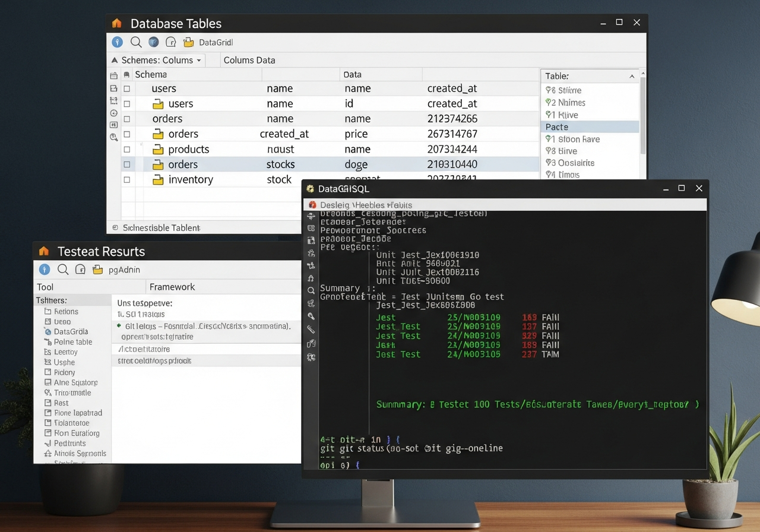This screenshot has height=532, width=760.
Task: Click the folder icon in the products row
Action: tap(158, 149)
